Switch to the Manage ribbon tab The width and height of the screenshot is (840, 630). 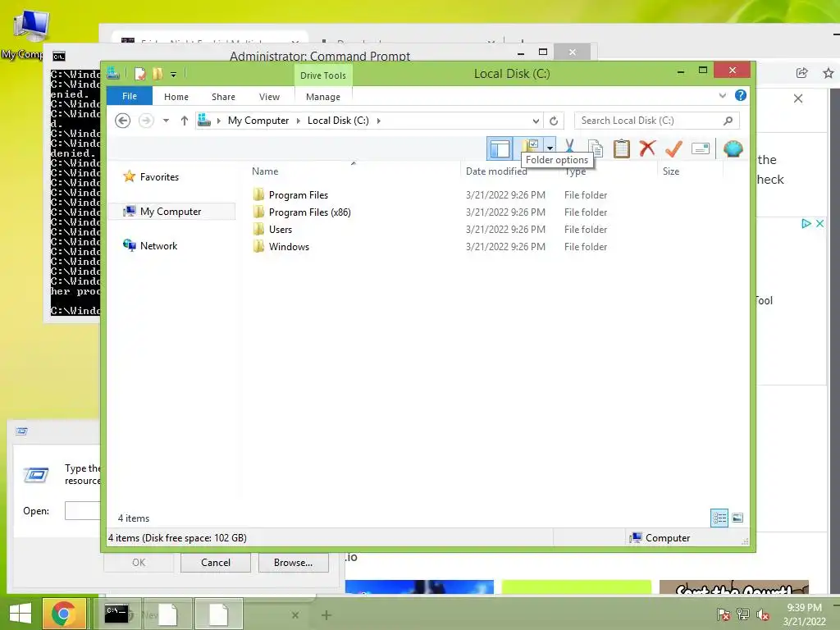[x=323, y=97]
